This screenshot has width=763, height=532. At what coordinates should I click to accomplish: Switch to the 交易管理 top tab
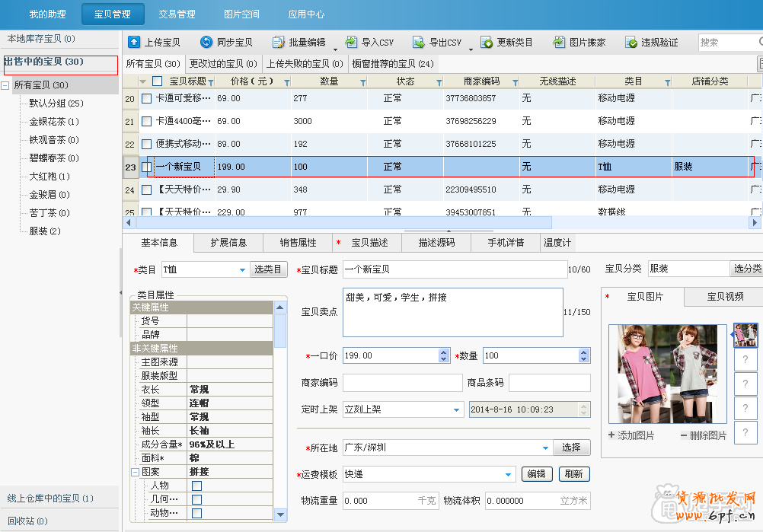tap(177, 14)
